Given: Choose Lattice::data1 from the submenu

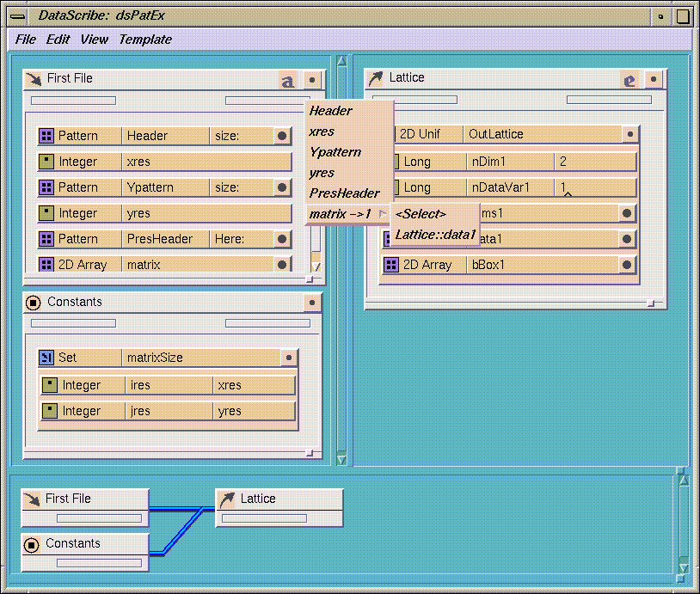Looking at the screenshot, I should (x=435, y=234).
